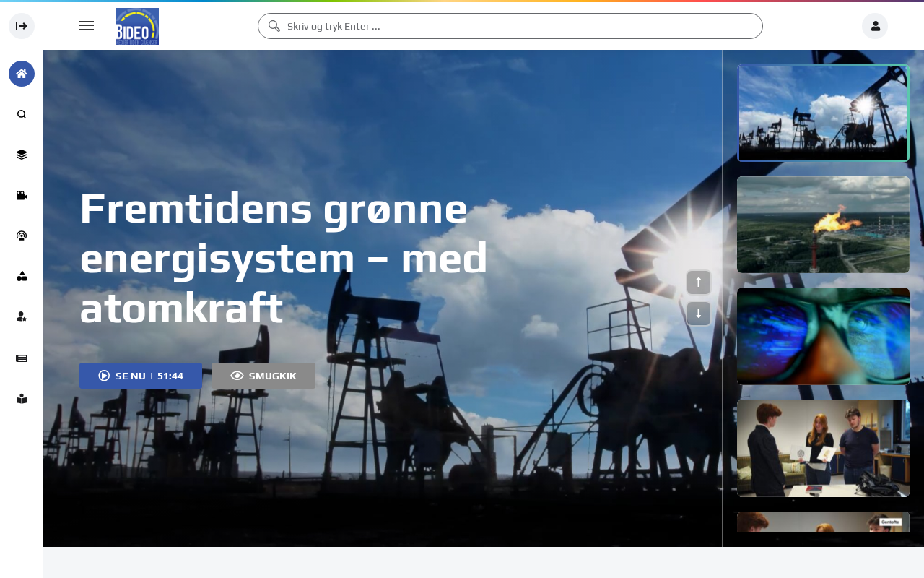Select the oil pumps thumbnail

point(823,113)
